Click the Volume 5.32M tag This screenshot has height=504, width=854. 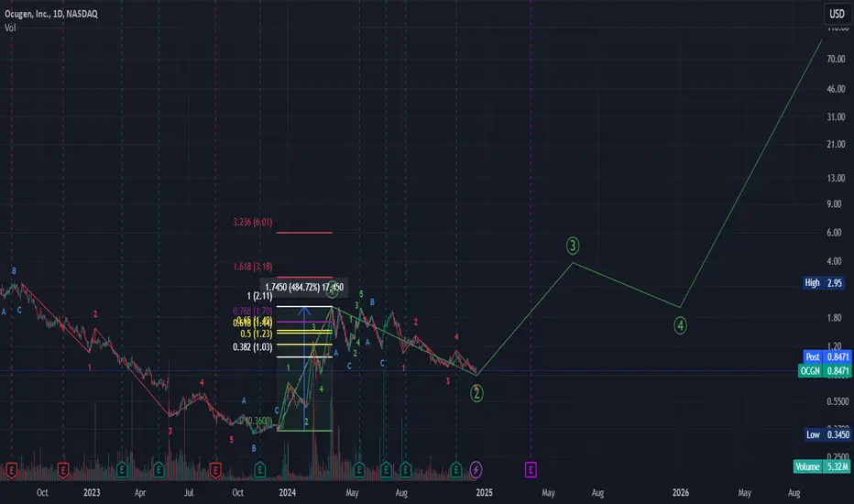point(821,466)
